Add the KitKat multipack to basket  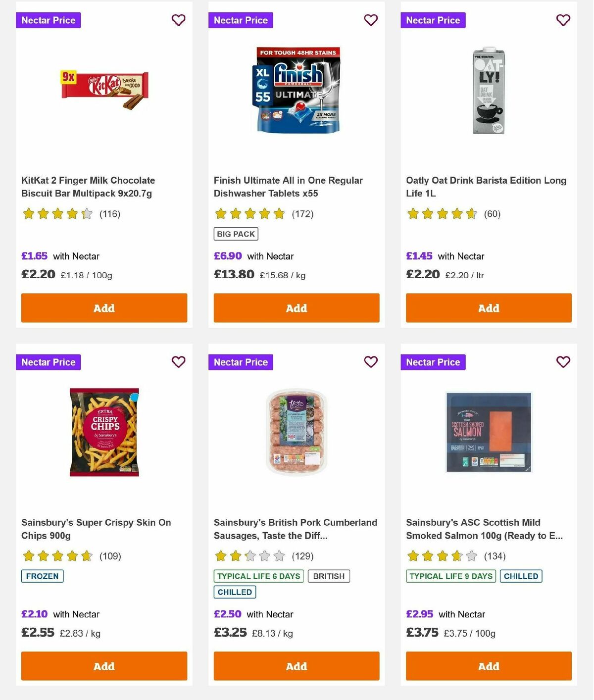point(104,308)
